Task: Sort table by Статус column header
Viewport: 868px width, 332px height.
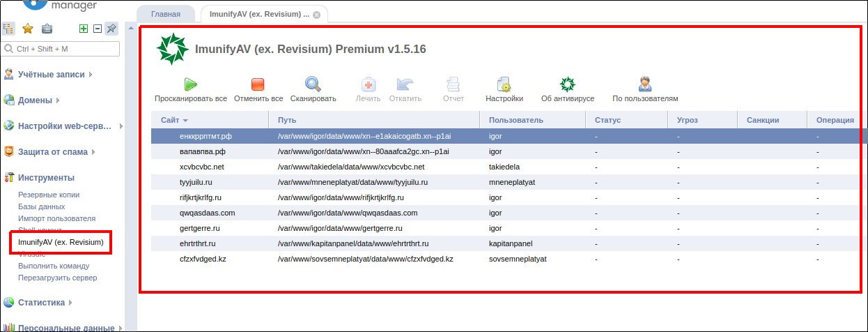Action: [627, 120]
